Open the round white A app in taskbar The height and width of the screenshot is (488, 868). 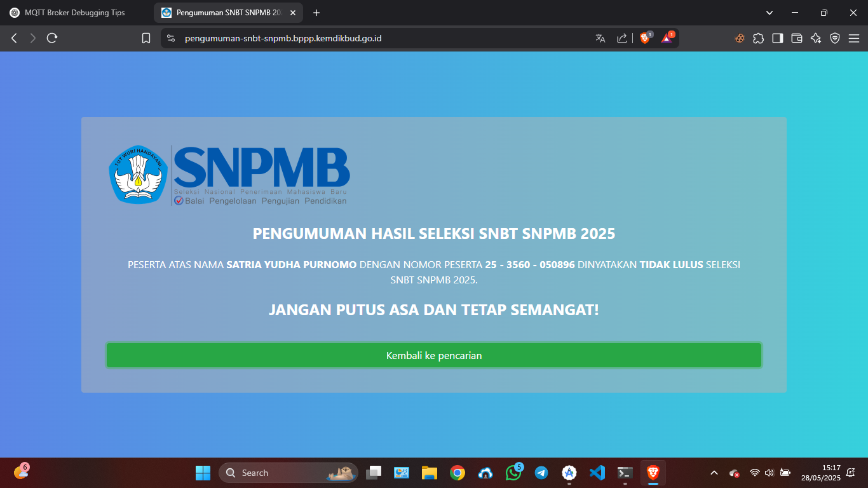569,473
